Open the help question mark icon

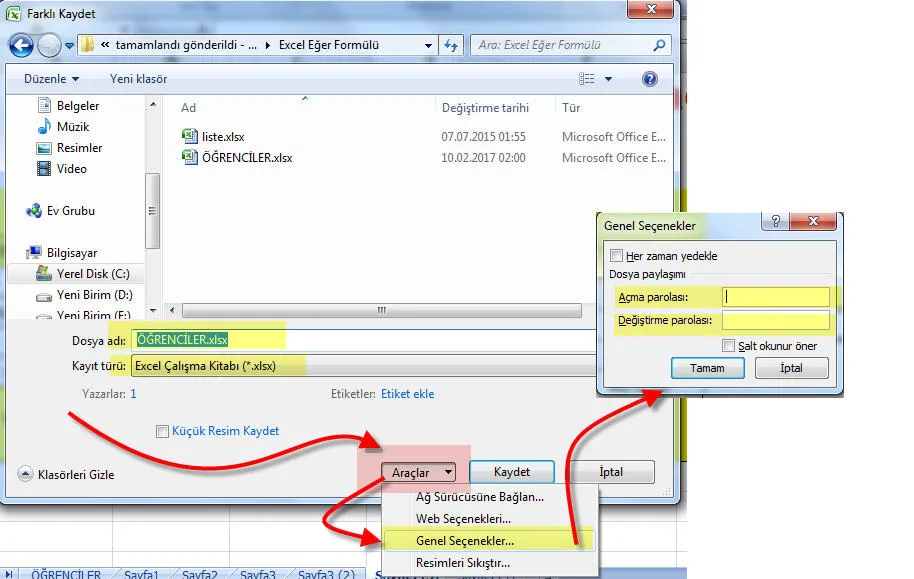[650, 78]
